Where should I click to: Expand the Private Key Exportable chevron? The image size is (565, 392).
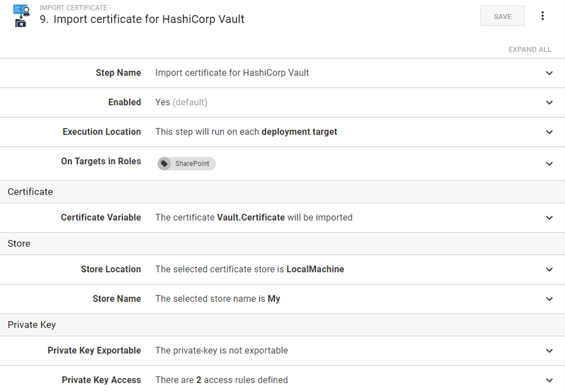point(549,351)
